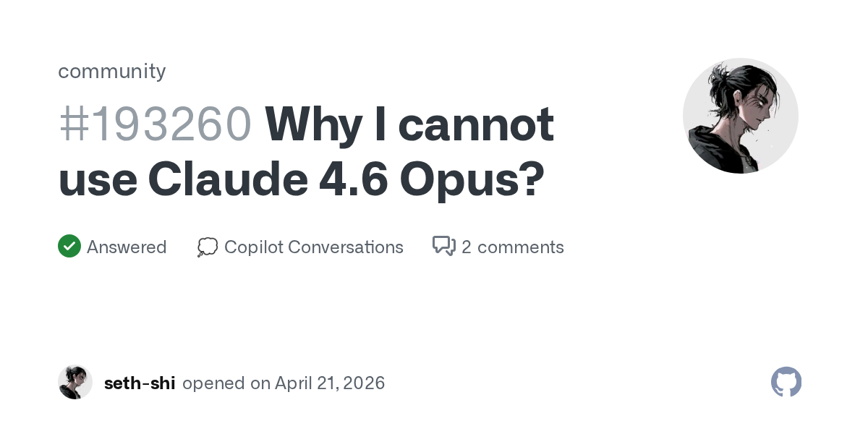The image size is (868, 434).
Task: Click the comments bubble icon
Action: pyautogui.click(x=443, y=247)
